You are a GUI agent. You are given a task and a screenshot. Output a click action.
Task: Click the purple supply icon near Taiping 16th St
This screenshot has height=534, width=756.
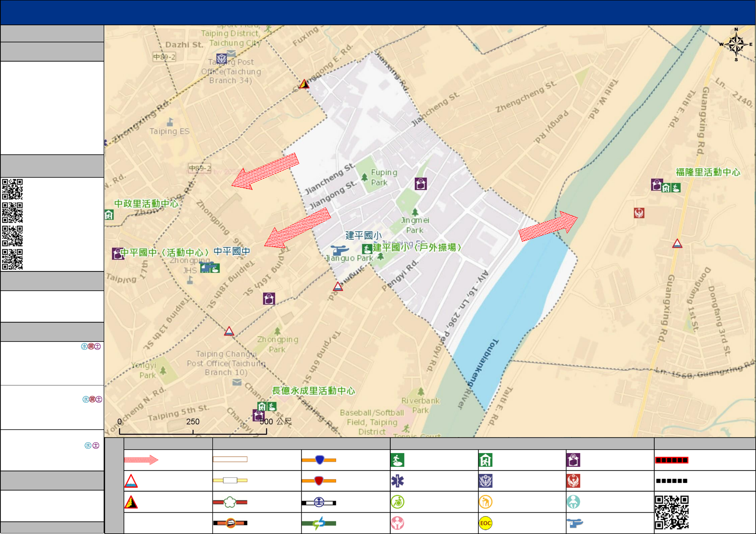coord(269,298)
